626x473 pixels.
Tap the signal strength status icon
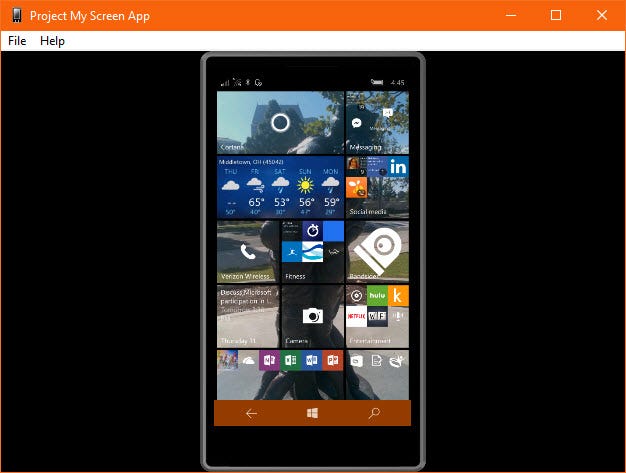tap(225, 83)
